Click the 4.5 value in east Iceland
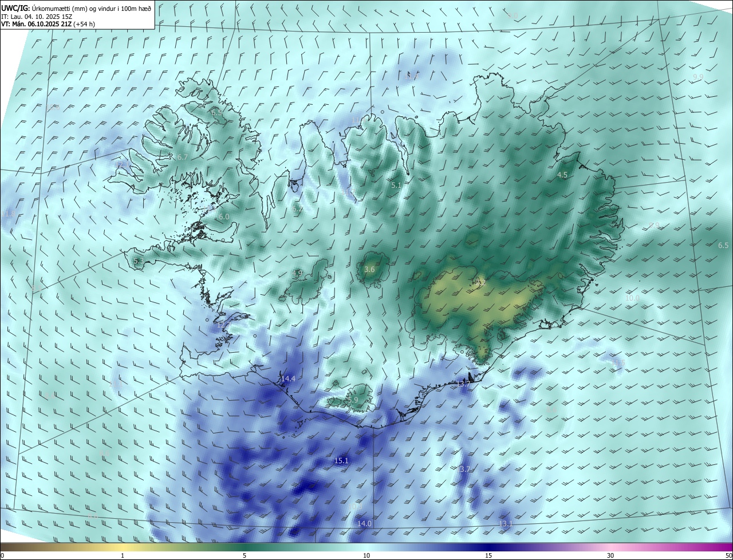733x560 pixels. click(x=562, y=175)
